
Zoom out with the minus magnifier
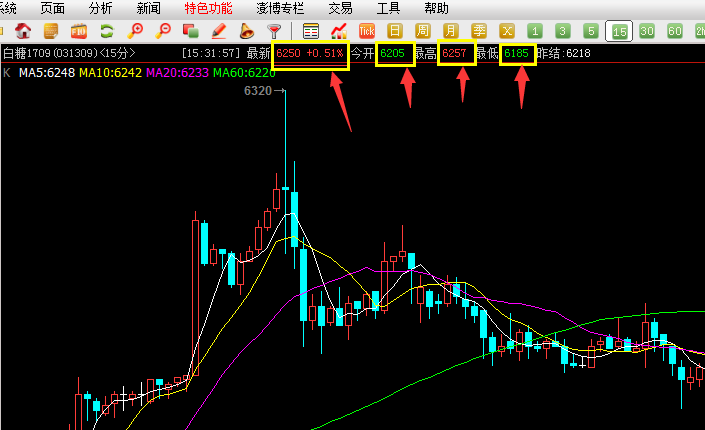tap(163, 31)
